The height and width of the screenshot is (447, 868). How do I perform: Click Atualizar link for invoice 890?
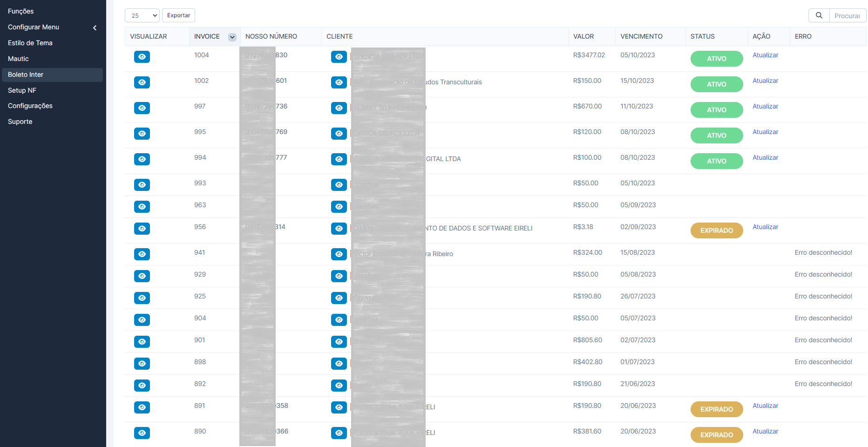pos(765,431)
